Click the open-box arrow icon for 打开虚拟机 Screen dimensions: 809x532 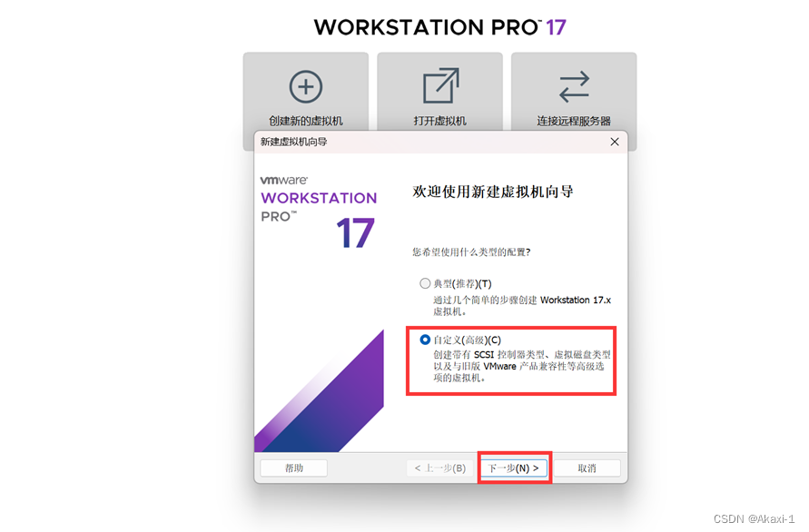pos(440,85)
